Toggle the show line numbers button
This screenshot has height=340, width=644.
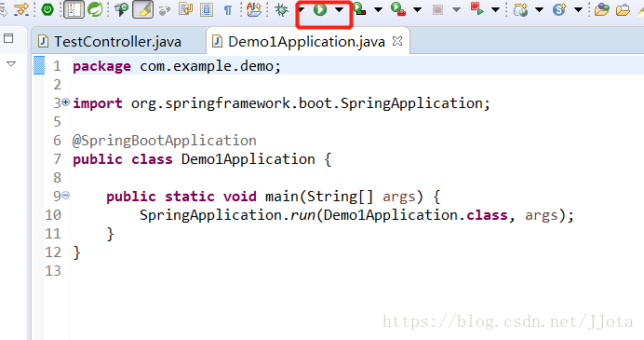click(74, 9)
